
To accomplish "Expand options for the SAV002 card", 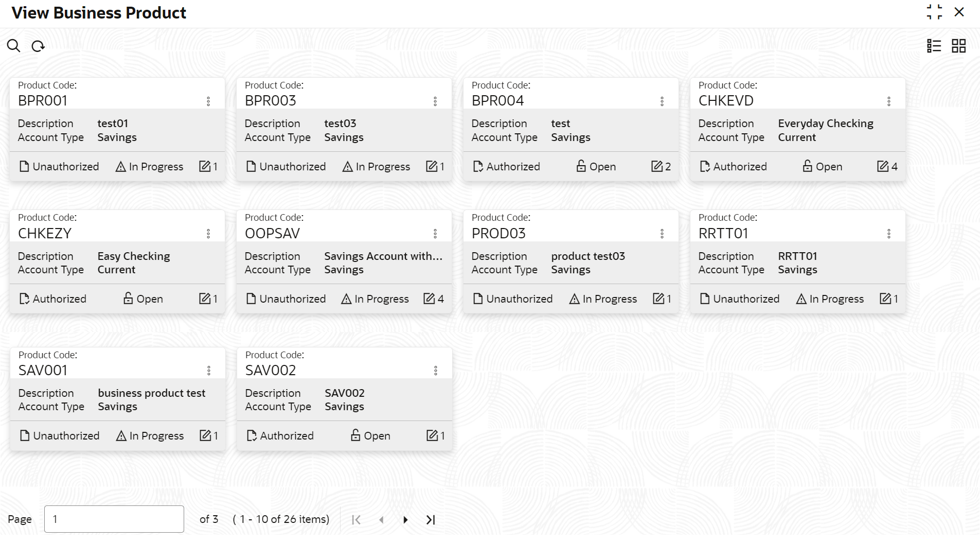I will [435, 371].
